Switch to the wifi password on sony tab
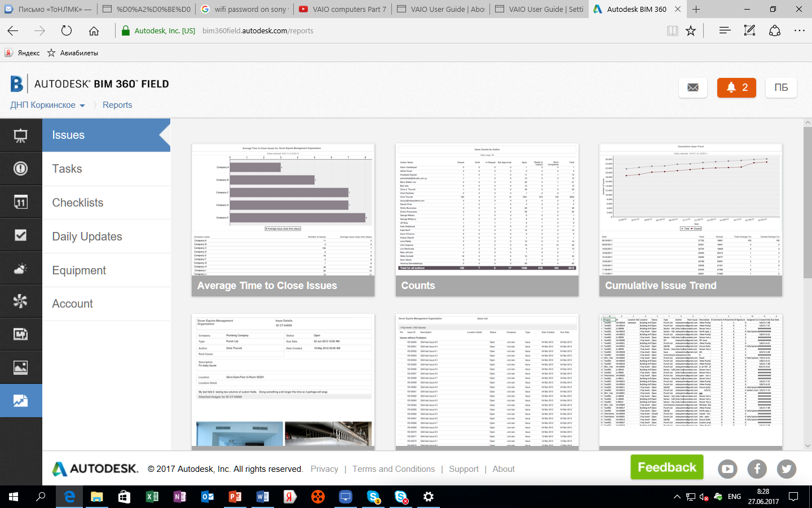 tap(245, 9)
